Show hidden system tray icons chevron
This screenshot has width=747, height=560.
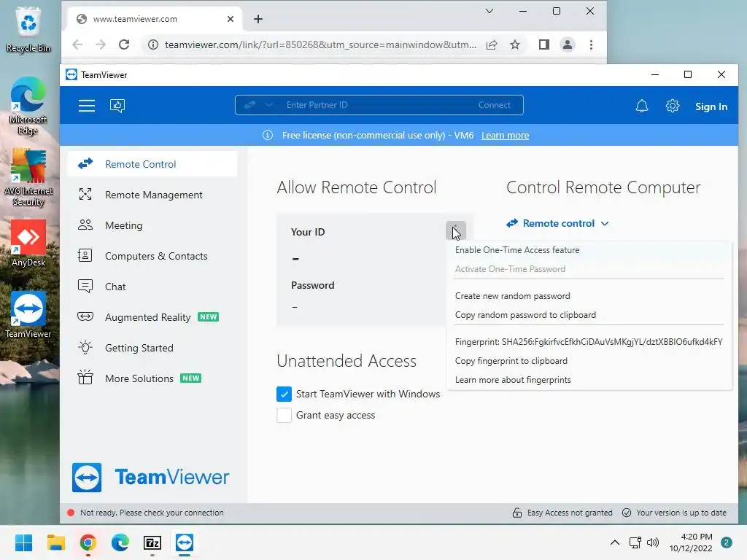point(615,542)
